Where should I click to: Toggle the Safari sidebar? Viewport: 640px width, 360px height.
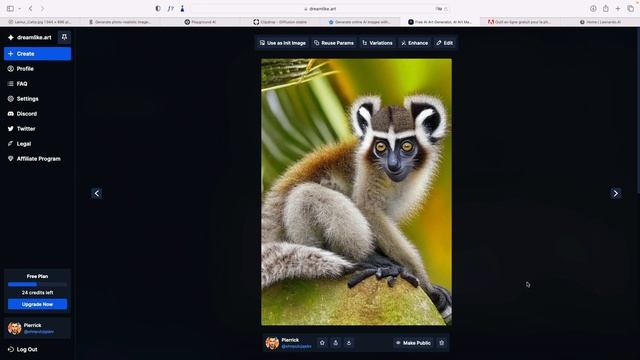10,9
